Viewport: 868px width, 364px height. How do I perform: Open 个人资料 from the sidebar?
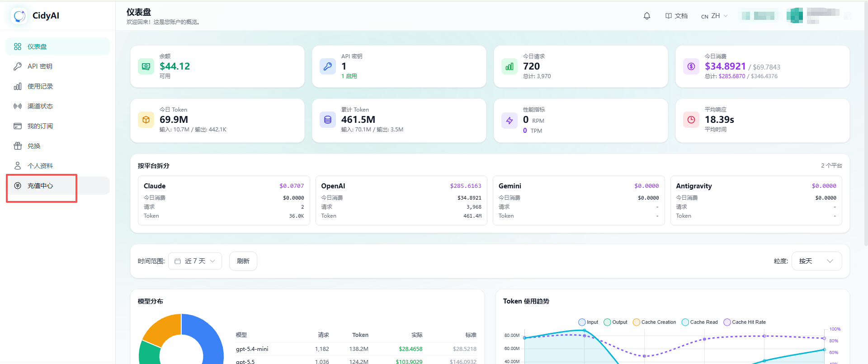point(57,166)
